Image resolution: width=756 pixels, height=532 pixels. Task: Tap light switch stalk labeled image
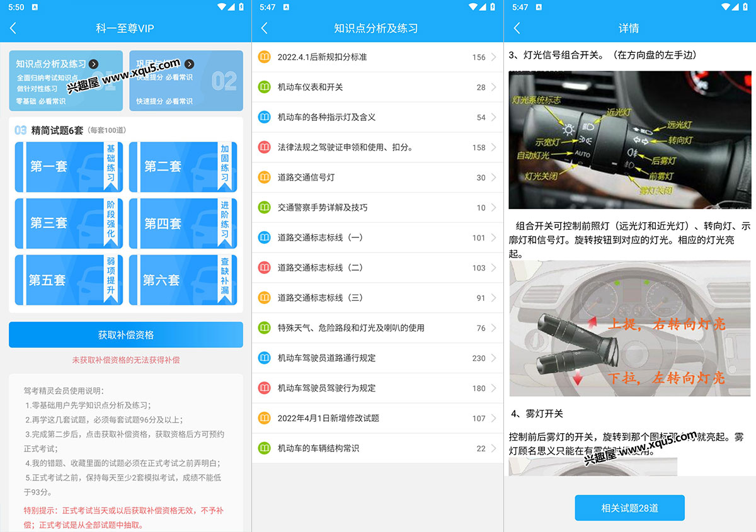pyautogui.click(x=629, y=139)
